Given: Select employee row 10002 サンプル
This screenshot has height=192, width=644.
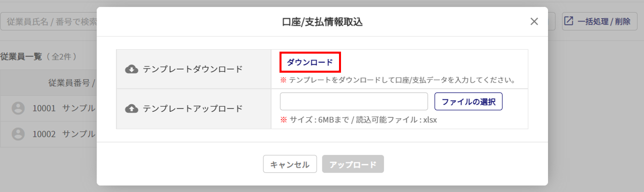Looking at the screenshot, I should (x=48, y=134).
